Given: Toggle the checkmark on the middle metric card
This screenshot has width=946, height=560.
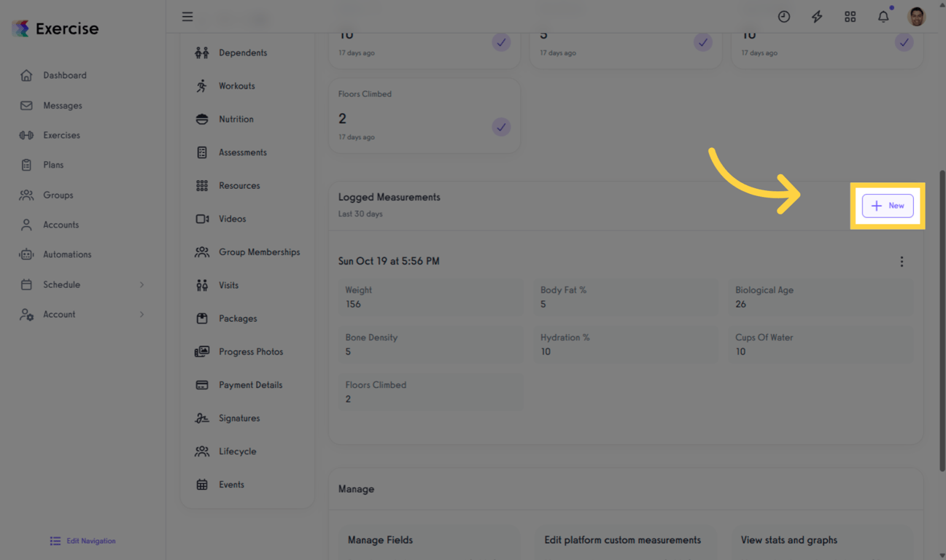Looking at the screenshot, I should pos(702,42).
